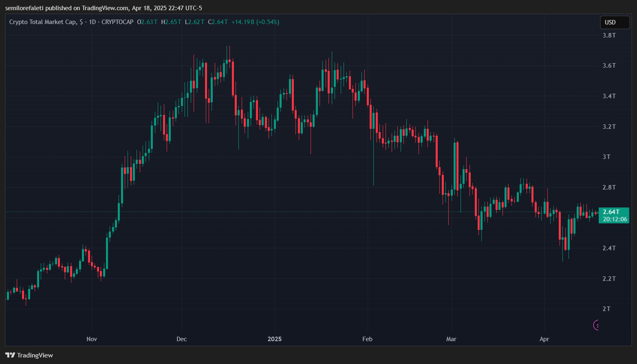Viewport: 637px width, 364px height.
Task: Click the 3.2T price axis label
Action: 609,127
